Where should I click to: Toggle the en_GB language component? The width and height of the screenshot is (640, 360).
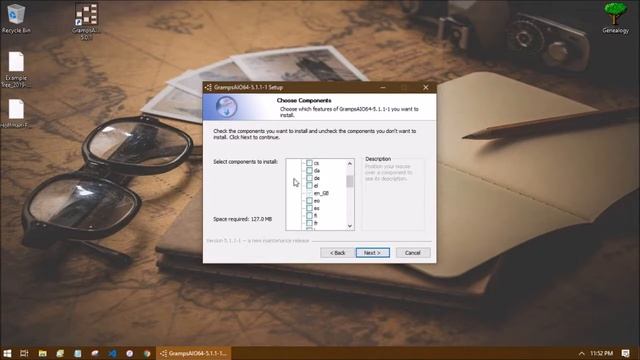pyautogui.click(x=309, y=193)
